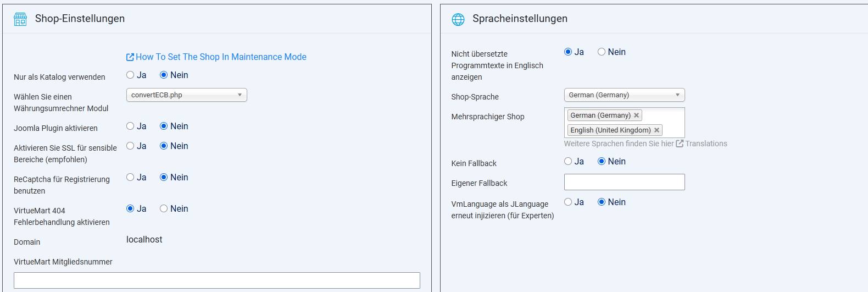Select Ja for Aktivieren Sie SSL
Screen dimensions: 868x292
tap(130, 146)
